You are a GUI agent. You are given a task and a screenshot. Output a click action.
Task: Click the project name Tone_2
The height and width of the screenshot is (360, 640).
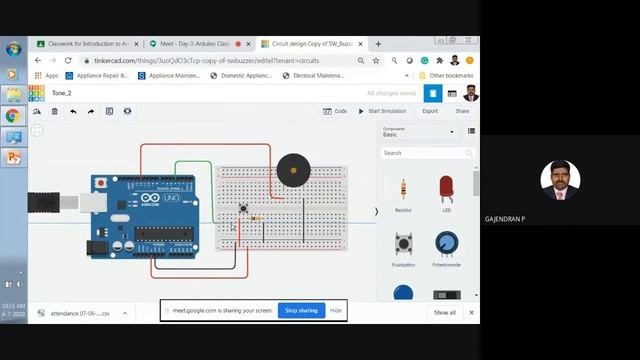point(62,93)
